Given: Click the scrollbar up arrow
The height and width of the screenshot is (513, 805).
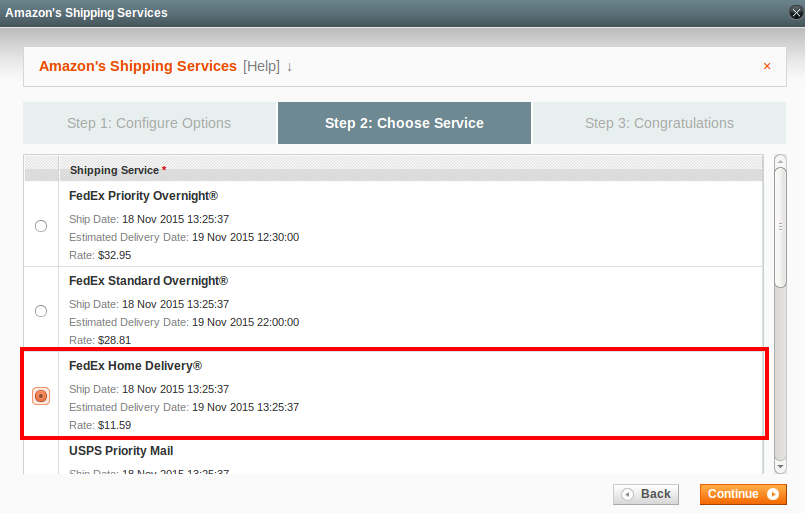Looking at the screenshot, I should coord(780,161).
